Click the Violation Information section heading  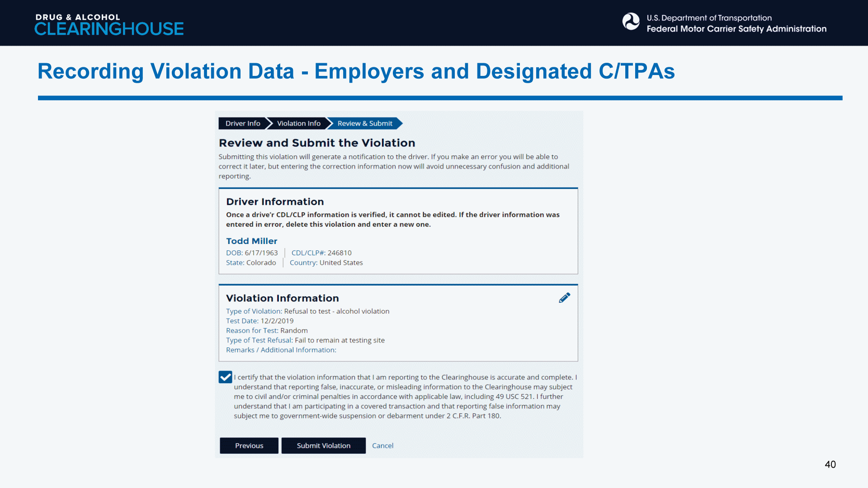pos(282,298)
